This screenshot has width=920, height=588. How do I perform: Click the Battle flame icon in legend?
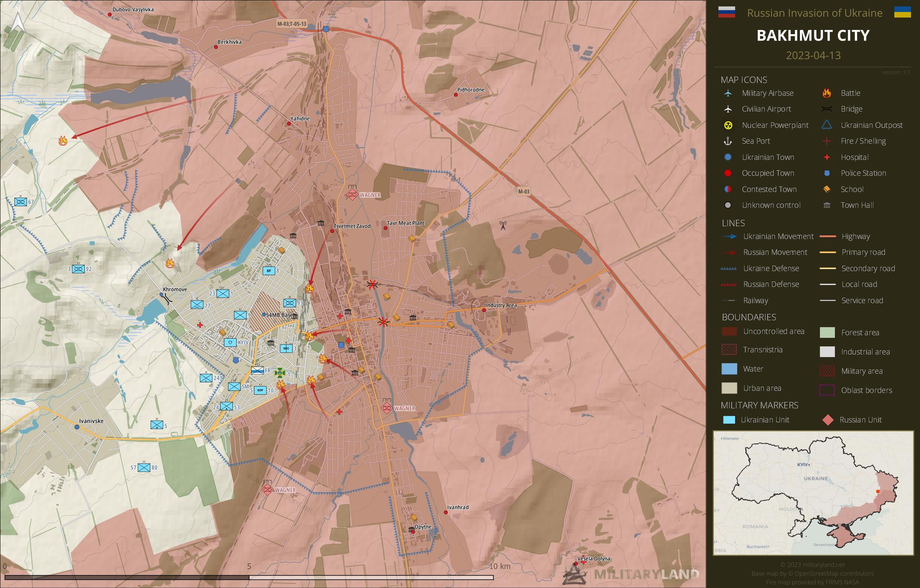click(827, 93)
